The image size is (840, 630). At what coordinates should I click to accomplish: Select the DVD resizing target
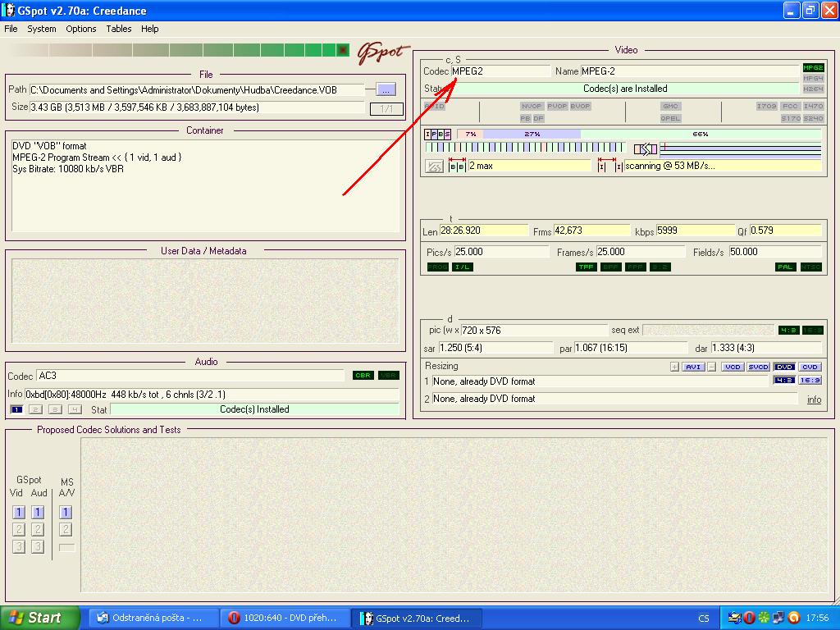(x=784, y=367)
